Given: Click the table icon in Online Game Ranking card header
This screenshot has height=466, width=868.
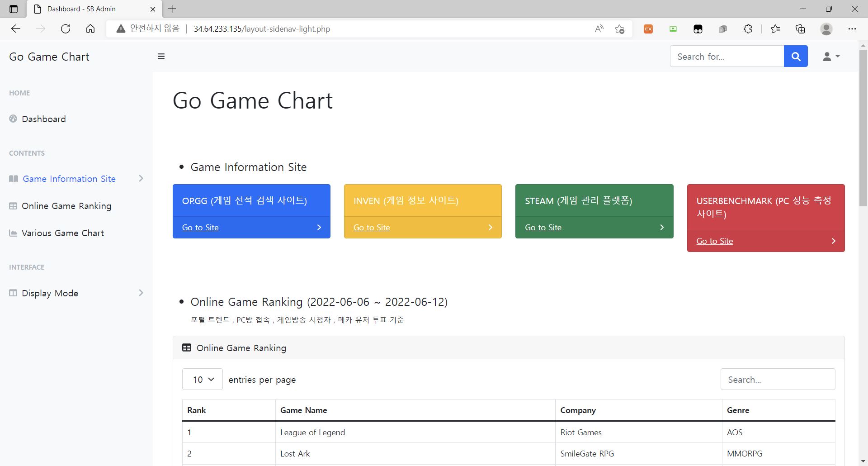Looking at the screenshot, I should coord(187,347).
